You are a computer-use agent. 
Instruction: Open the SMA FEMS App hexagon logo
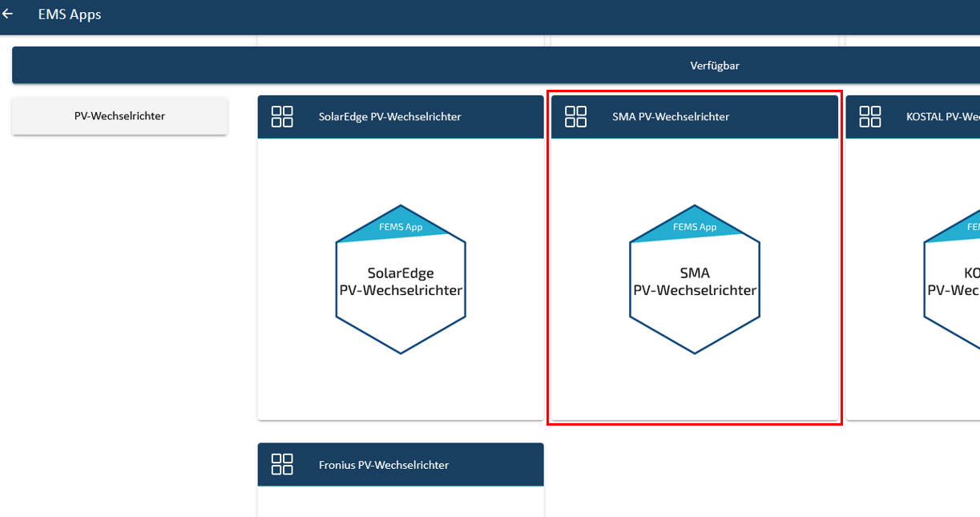(695, 279)
